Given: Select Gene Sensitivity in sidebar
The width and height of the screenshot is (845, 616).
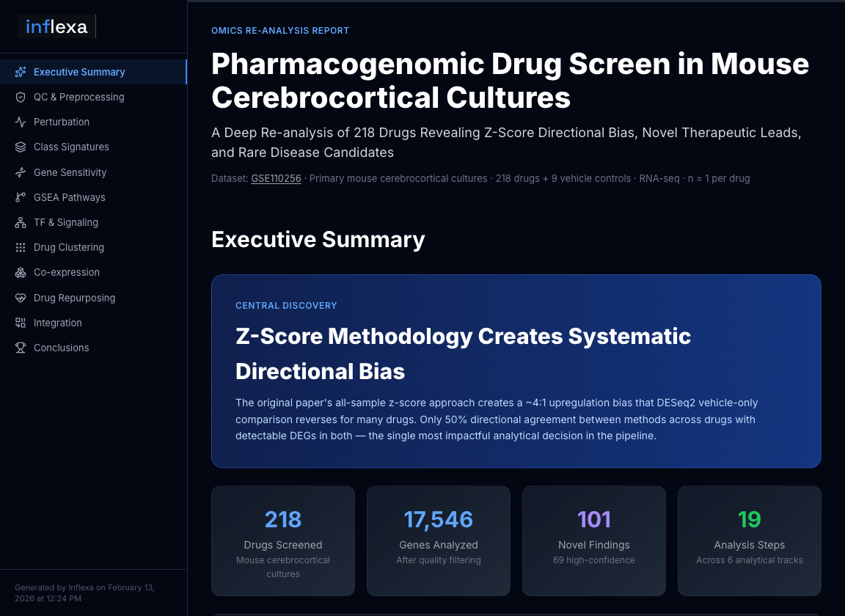Looking at the screenshot, I should [93, 172].
